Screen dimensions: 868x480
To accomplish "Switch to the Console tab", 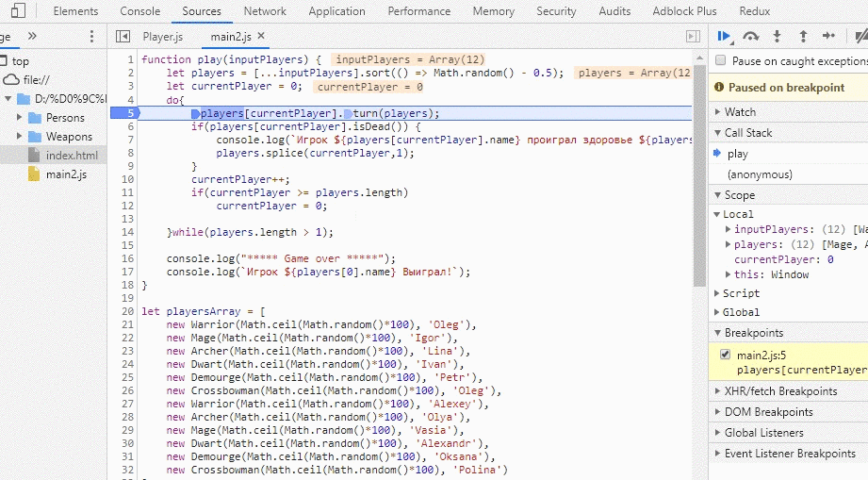I will coord(139,11).
